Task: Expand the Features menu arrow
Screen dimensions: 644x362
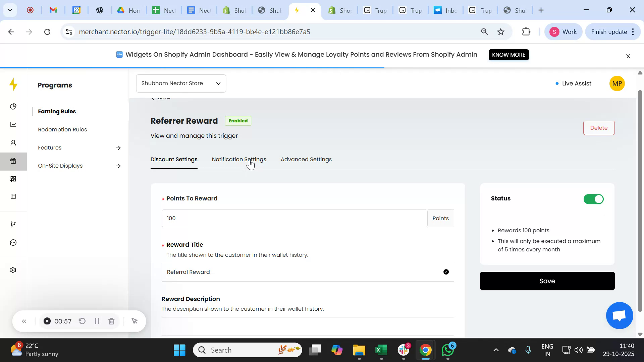Action: tap(118, 147)
